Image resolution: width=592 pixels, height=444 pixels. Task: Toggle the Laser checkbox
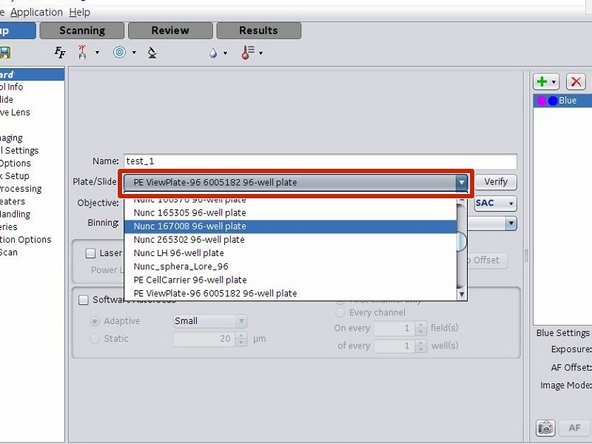click(x=90, y=253)
